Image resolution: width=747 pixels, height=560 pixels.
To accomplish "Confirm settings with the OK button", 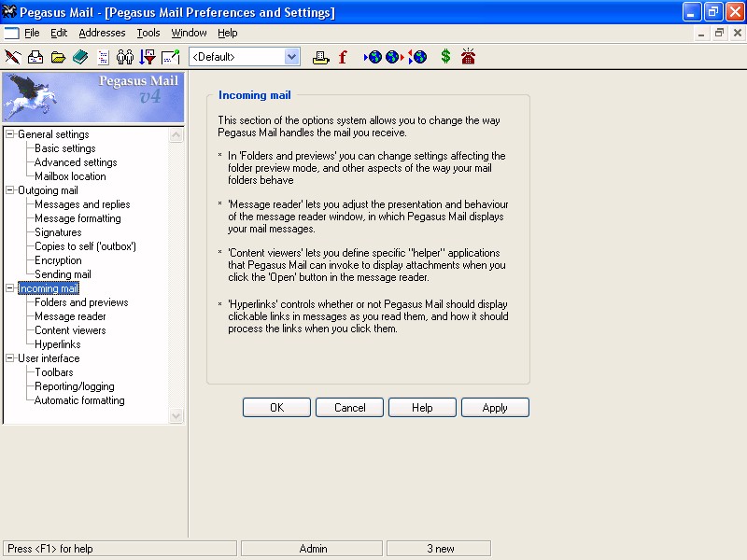I will (x=276, y=408).
